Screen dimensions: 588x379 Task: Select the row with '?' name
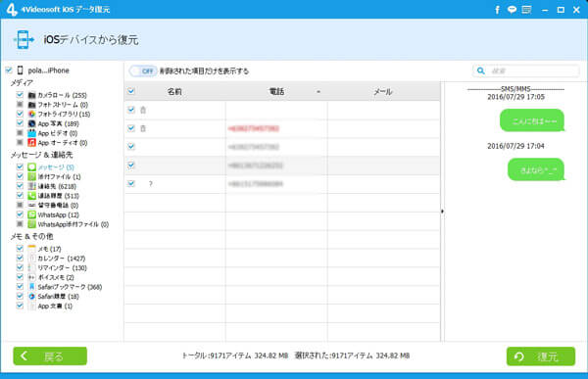pyautogui.click(x=282, y=184)
